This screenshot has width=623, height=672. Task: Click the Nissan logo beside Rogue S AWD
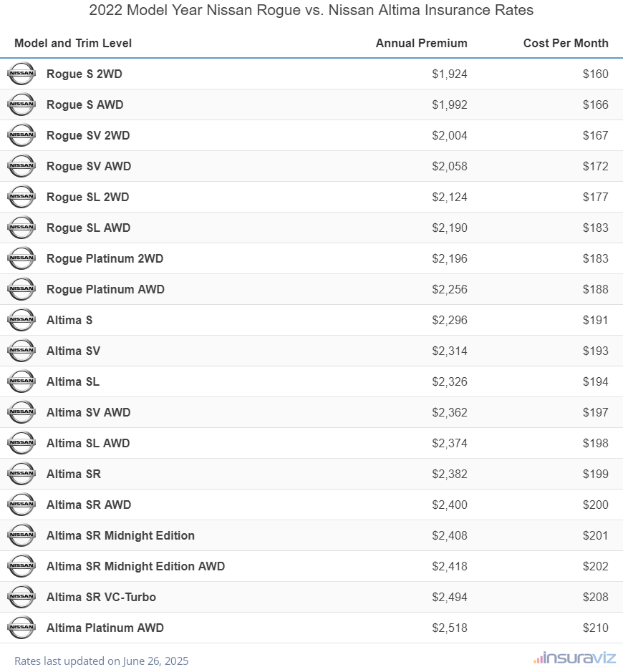click(x=21, y=104)
